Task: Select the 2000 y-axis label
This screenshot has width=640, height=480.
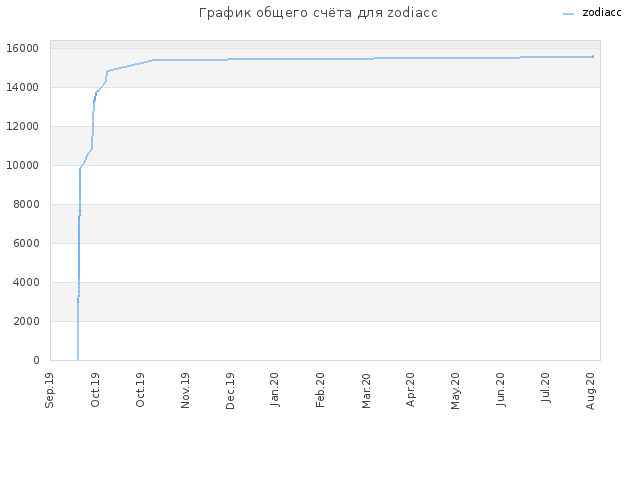Action: pyautogui.click(x=26, y=321)
